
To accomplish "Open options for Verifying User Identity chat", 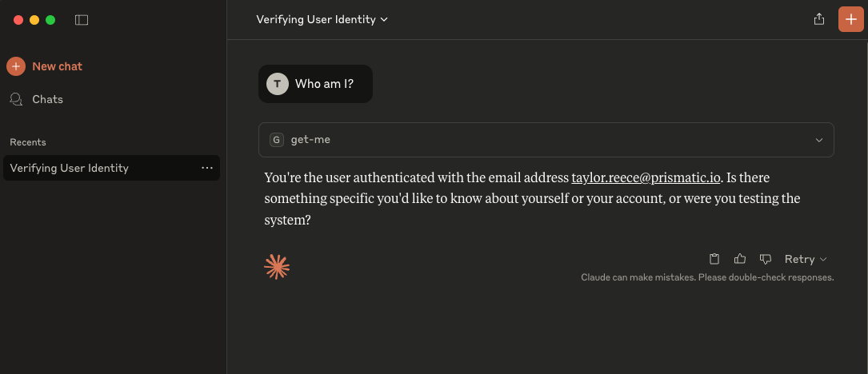I will (207, 168).
